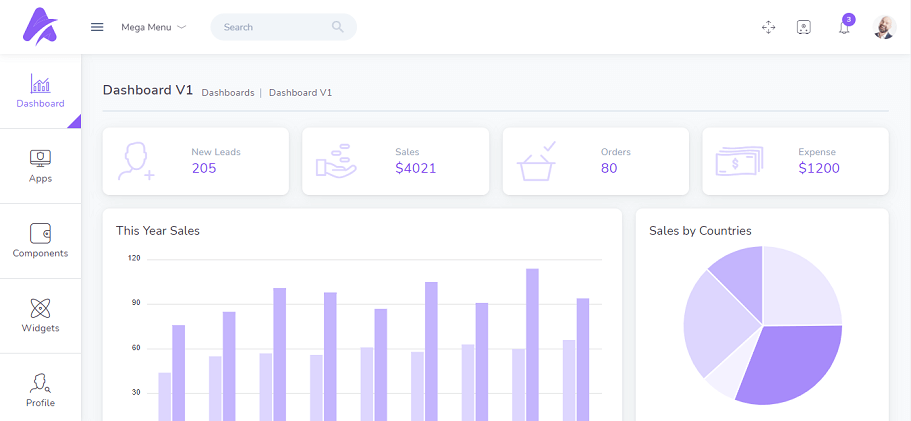The width and height of the screenshot is (911, 421).
Task: Open the user avatar profile menu
Action: [884, 27]
